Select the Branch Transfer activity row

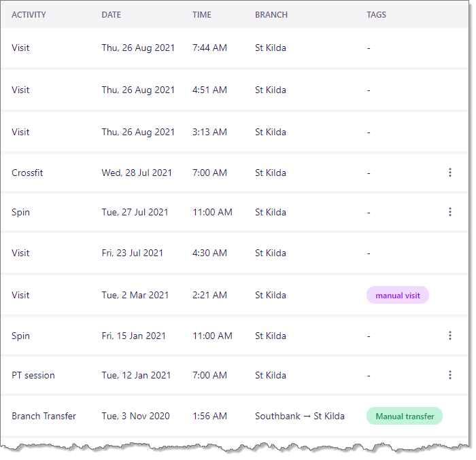coord(235,416)
